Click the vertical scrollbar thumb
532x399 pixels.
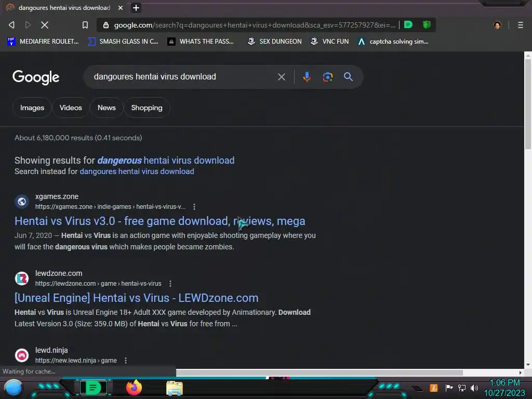coord(528,103)
